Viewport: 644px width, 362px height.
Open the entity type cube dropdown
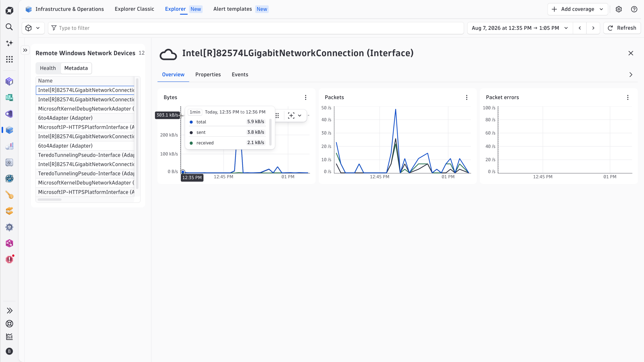[33, 28]
